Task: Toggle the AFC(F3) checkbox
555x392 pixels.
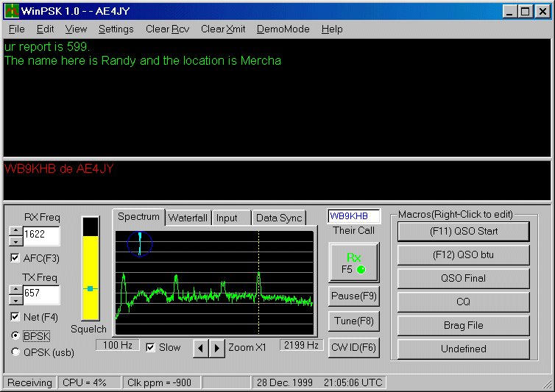Action: click(15, 258)
